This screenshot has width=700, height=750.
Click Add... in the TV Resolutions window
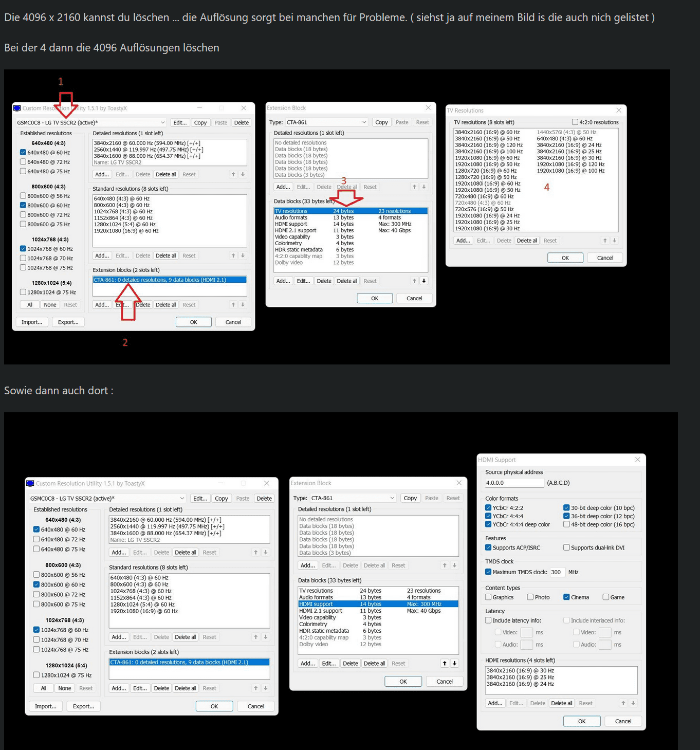[x=463, y=241]
